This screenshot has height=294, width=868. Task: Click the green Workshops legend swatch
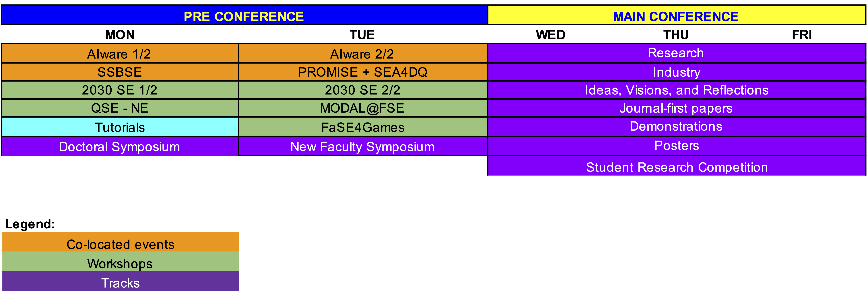[121, 261]
